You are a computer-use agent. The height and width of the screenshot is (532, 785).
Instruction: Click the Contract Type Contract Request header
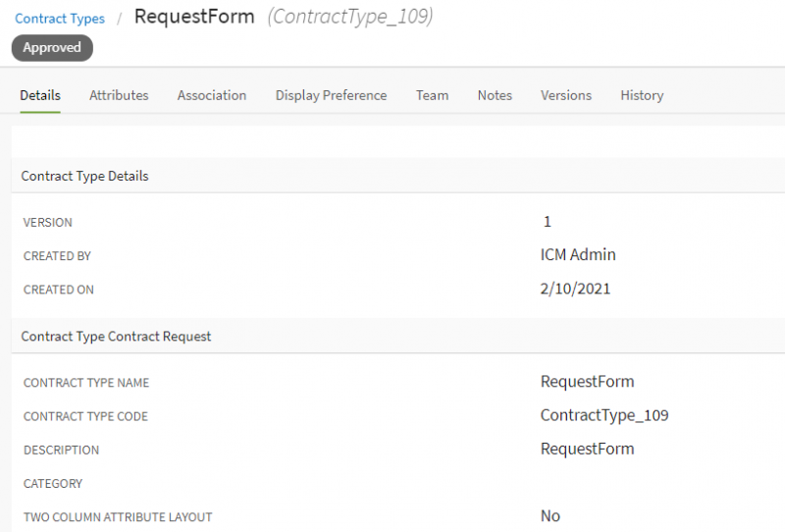tap(116, 336)
